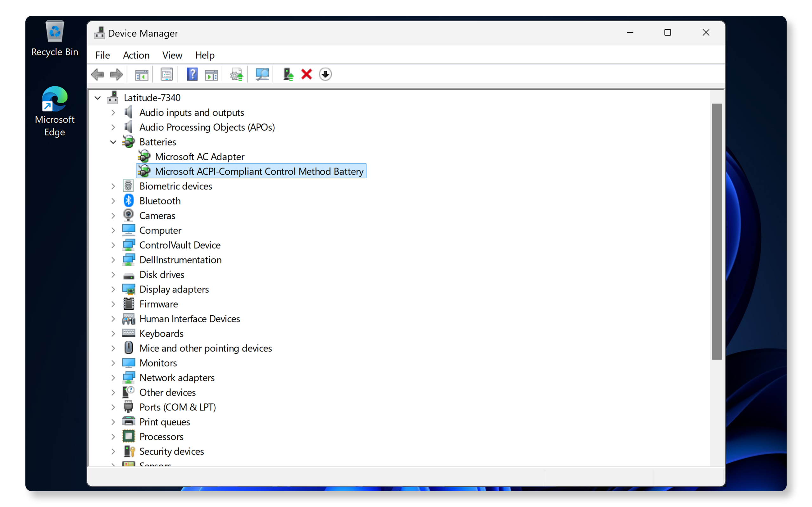Open the Action menu

[x=136, y=55]
